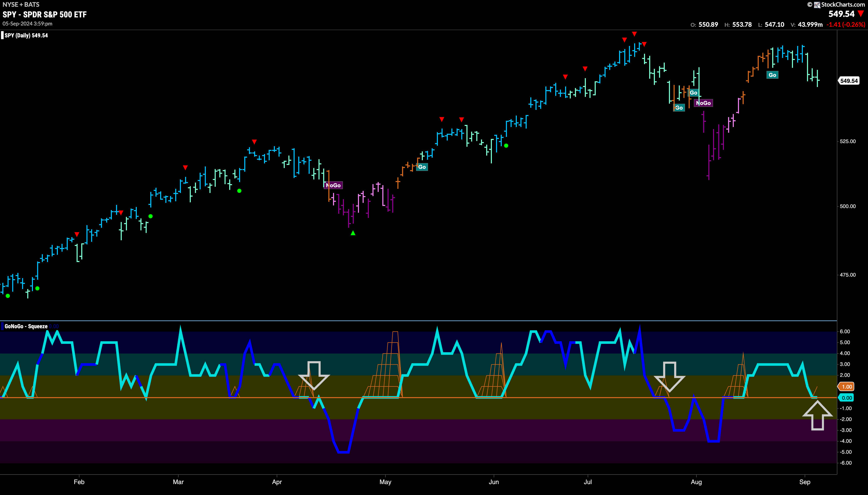The height and width of the screenshot is (495, 868).
Task: Click the 05-Sep-2024 3:59pm timestamp
Action: click(x=28, y=23)
